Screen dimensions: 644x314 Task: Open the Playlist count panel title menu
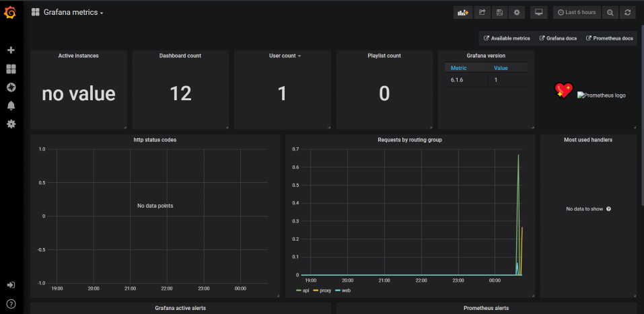pyautogui.click(x=384, y=56)
